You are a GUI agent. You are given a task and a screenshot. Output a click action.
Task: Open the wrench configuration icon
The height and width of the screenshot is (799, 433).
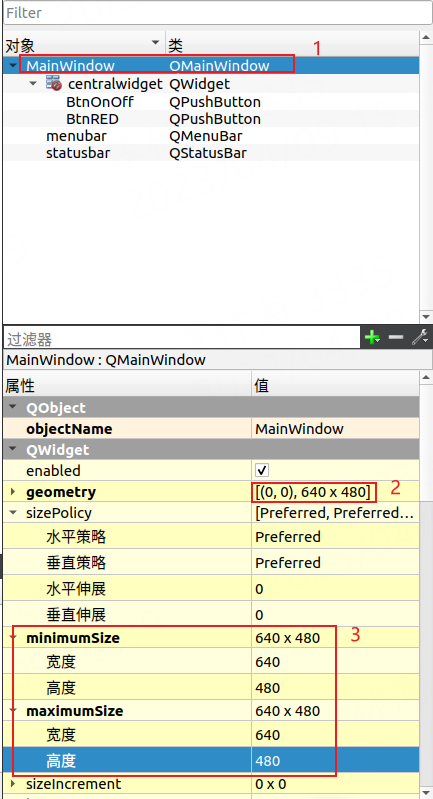[x=420, y=337]
